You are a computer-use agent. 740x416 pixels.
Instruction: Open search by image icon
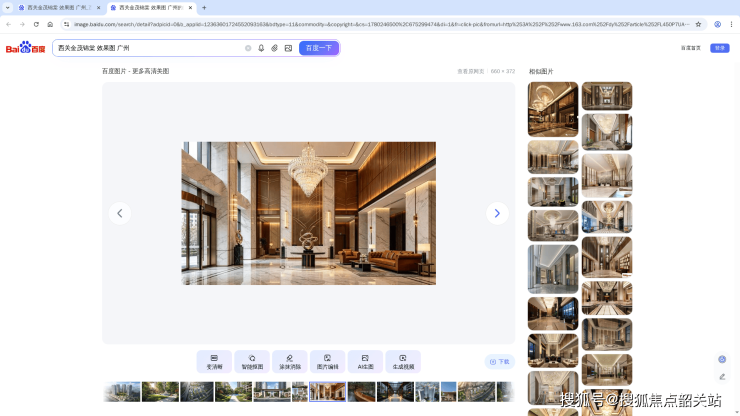[x=288, y=48]
